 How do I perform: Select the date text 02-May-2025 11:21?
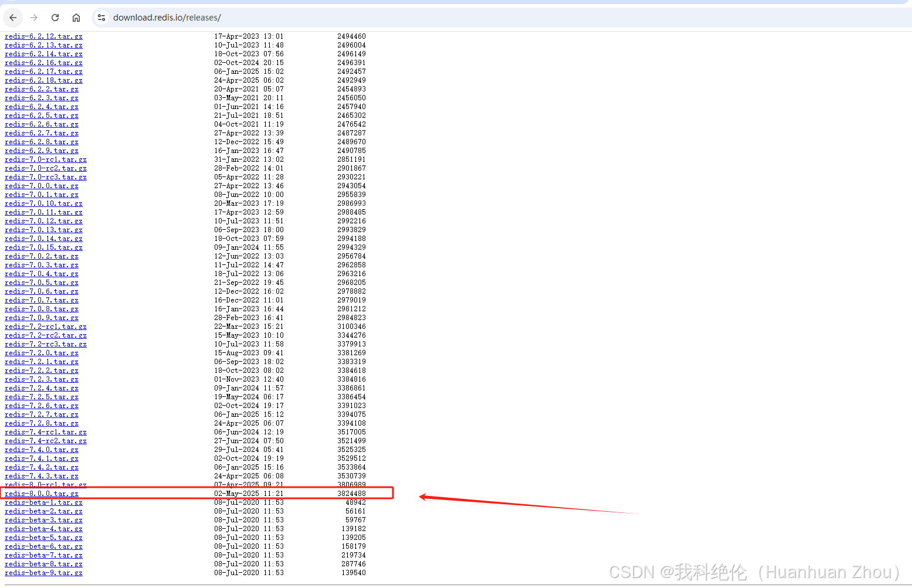(249, 494)
